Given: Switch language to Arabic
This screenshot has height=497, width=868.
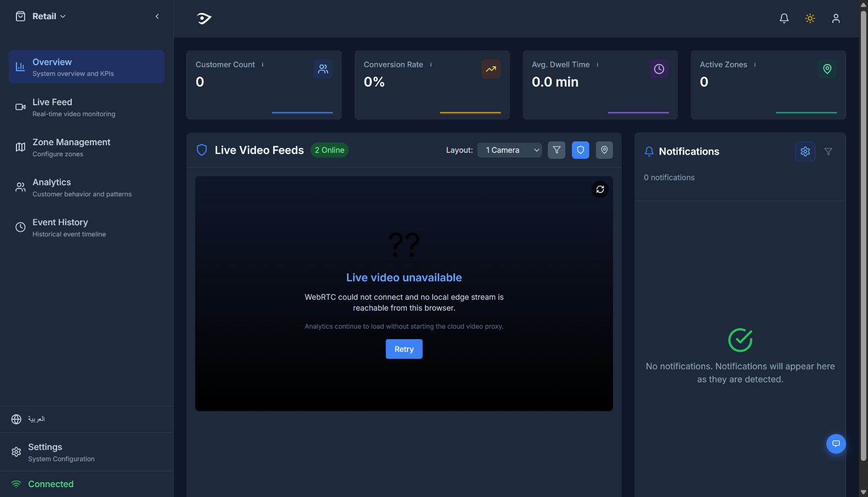Looking at the screenshot, I should 36,419.
